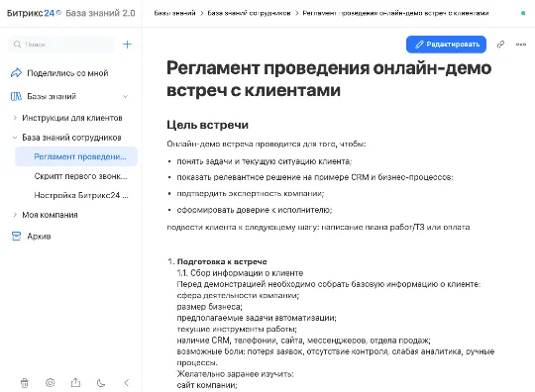The image size is (535, 392).
Task: Open Скрипт первого звонк... page
Action: (80, 176)
